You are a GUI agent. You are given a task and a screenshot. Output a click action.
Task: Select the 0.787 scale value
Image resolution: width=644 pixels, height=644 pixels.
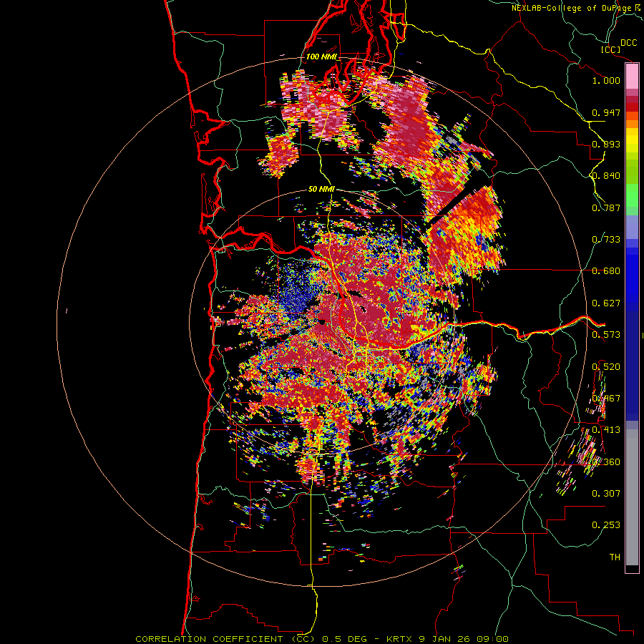606,208
